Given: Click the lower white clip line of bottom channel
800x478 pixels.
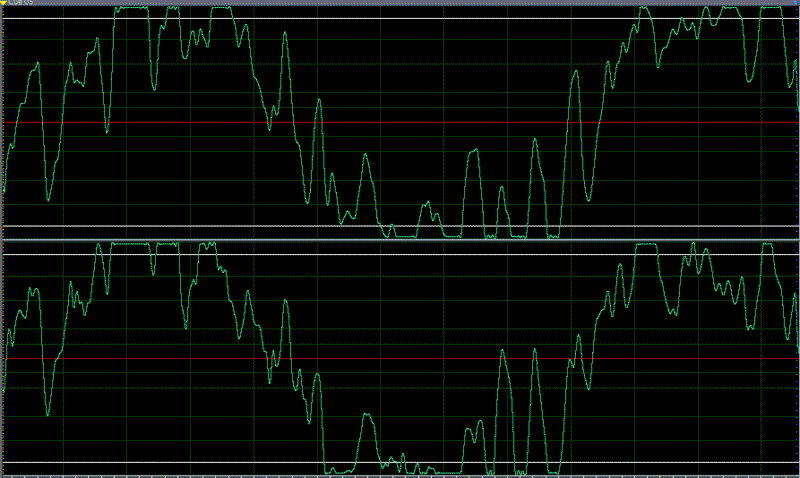Looking at the screenshot, I should (401, 463).
